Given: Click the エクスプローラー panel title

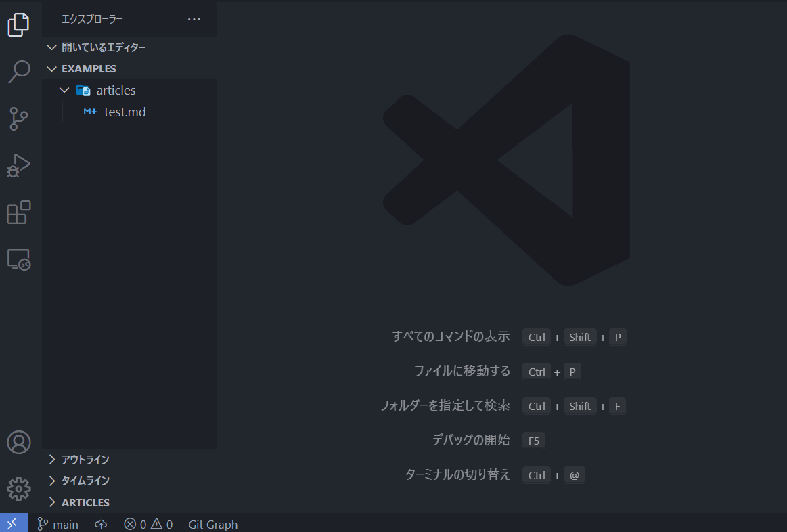Looking at the screenshot, I should (x=92, y=19).
